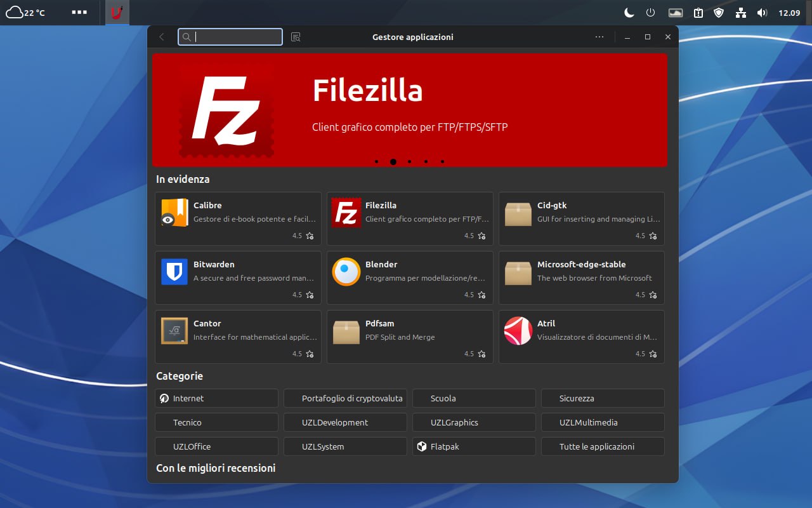The image size is (812, 508).
Task: Toggle night mode with the moon icon
Action: [x=629, y=13]
